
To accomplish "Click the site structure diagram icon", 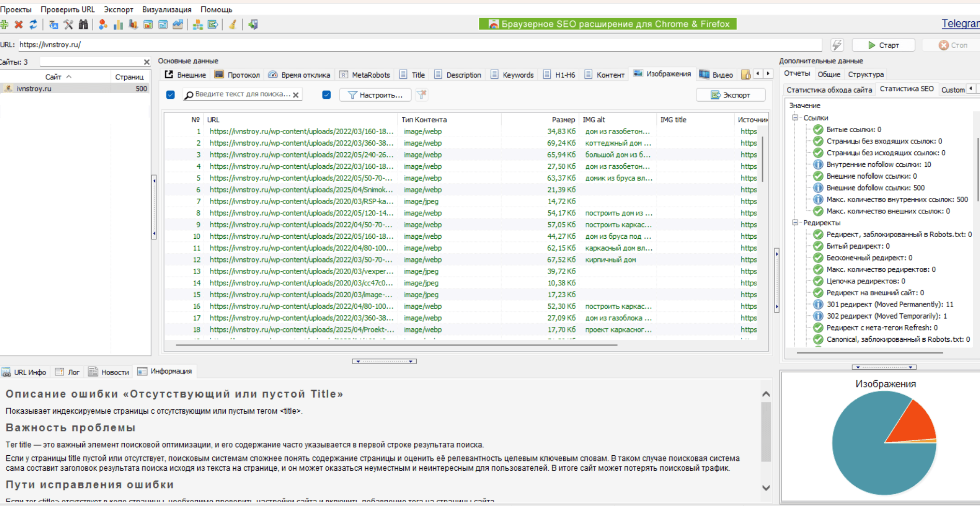I will (x=198, y=24).
